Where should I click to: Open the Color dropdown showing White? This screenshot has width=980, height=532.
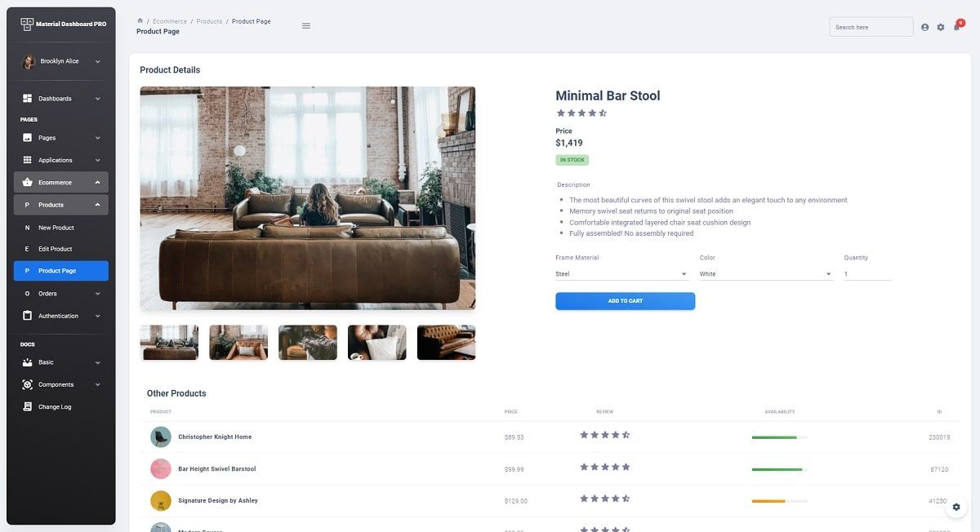(x=764, y=273)
